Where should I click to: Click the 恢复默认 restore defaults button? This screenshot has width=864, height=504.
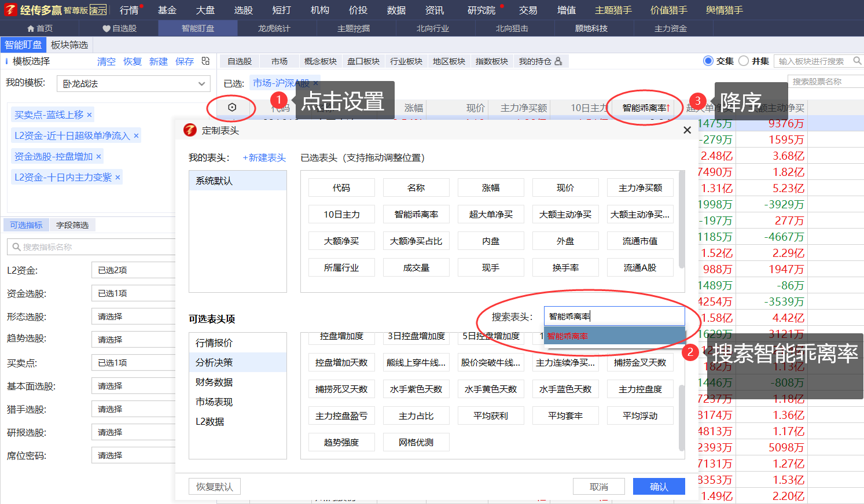coord(214,486)
